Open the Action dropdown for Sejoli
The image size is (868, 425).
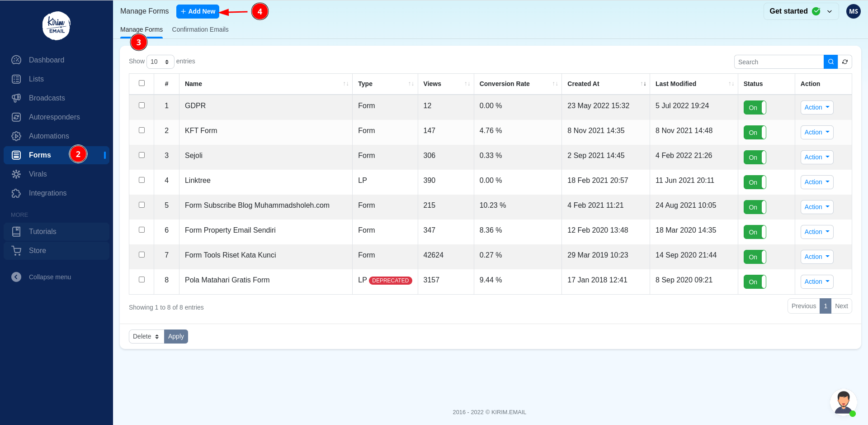pyautogui.click(x=816, y=157)
